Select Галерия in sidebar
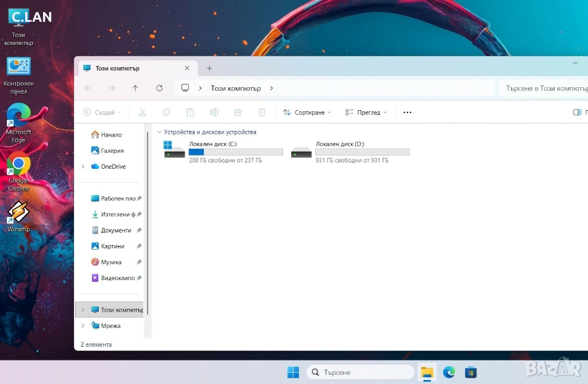588x384 pixels. (111, 150)
